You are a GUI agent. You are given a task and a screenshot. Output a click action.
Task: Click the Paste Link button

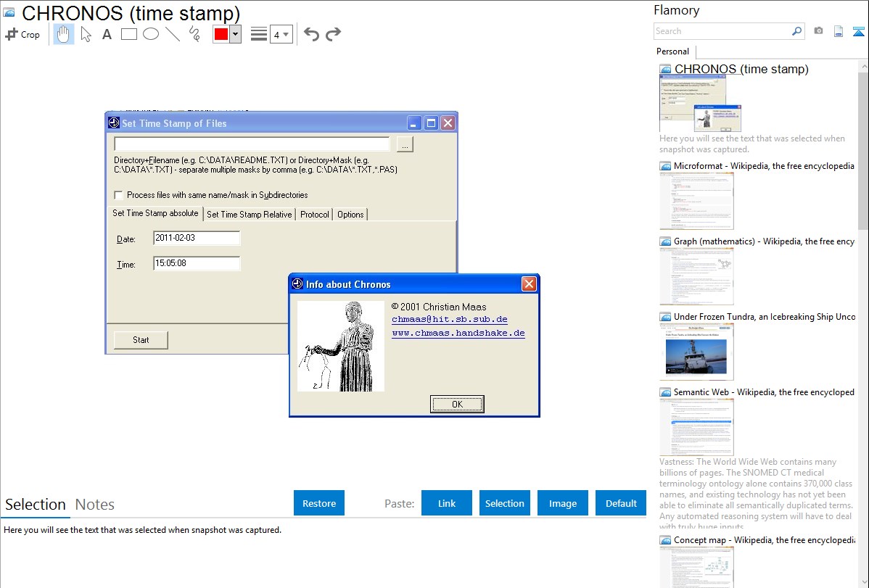pyautogui.click(x=447, y=502)
